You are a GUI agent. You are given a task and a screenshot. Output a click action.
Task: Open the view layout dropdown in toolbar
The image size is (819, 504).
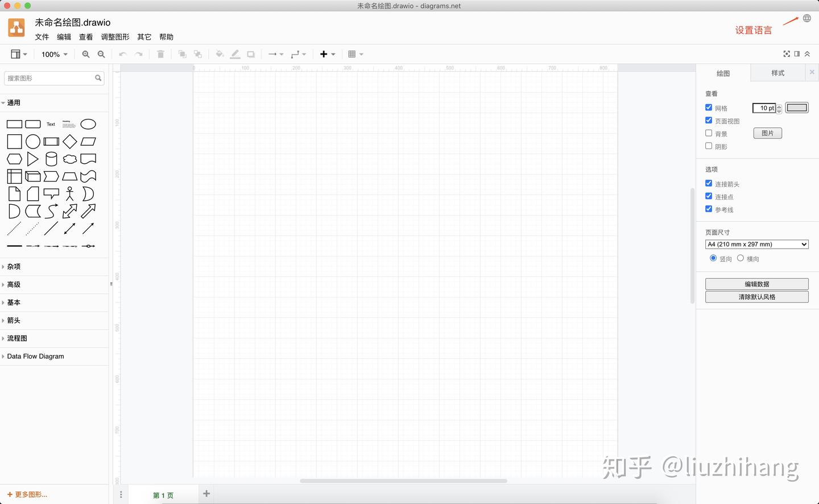tap(19, 54)
